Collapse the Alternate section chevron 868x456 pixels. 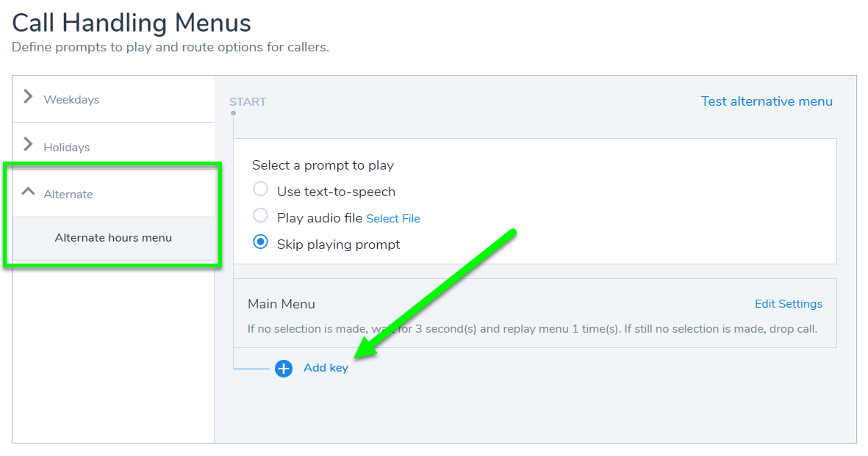click(28, 192)
